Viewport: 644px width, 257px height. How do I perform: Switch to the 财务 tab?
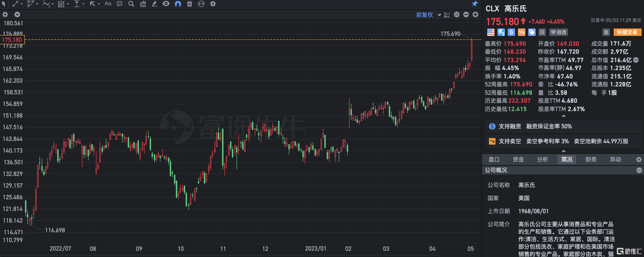(x=591, y=159)
